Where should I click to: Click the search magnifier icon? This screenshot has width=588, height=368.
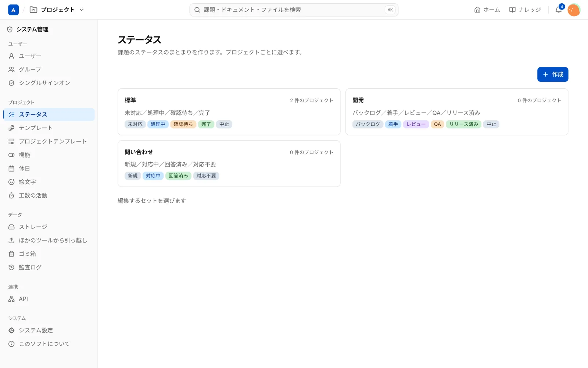tap(197, 10)
